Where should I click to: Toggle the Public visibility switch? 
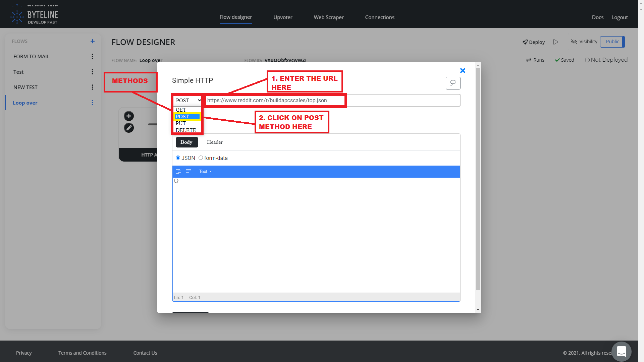612,42
